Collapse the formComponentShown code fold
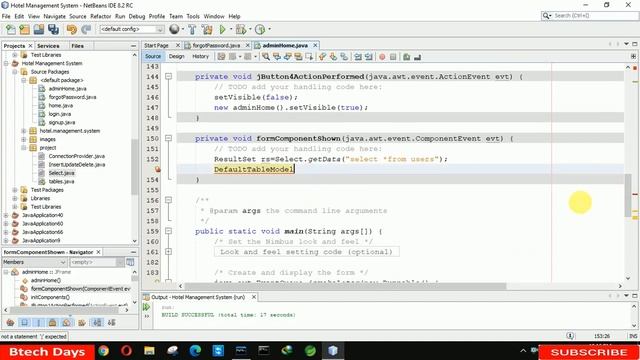The height and width of the screenshot is (360, 640). click(168, 138)
